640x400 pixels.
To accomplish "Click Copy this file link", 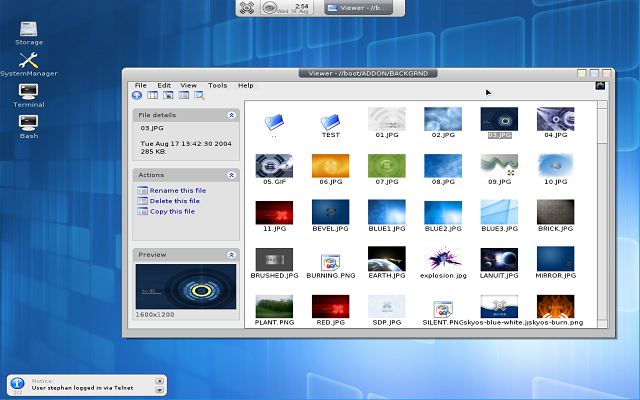I will tap(172, 211).
